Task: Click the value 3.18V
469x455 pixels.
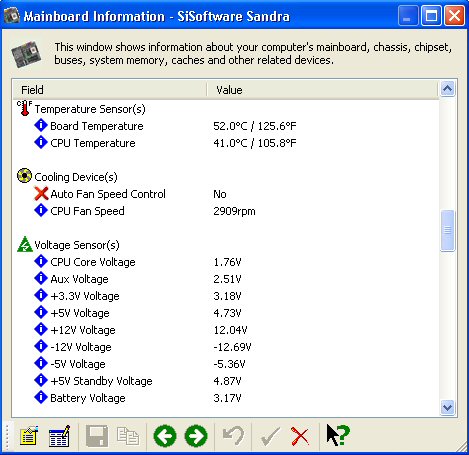Action: pos(227,296)
